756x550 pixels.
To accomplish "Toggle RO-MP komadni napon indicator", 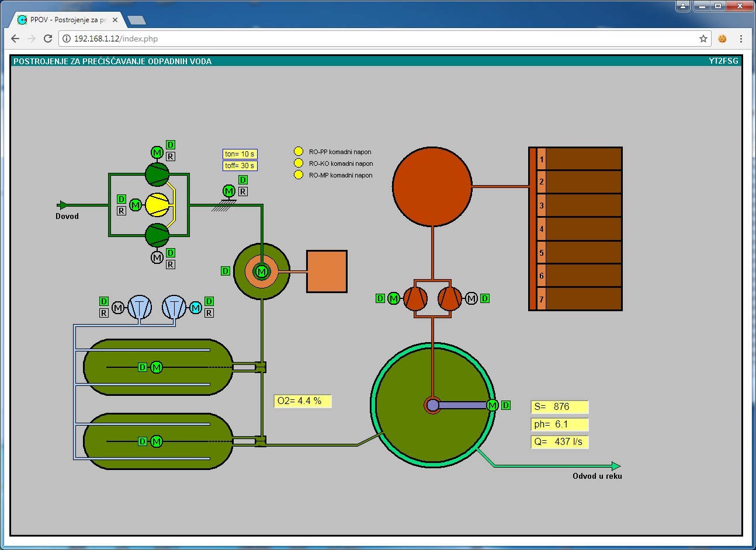I will 299,175.
